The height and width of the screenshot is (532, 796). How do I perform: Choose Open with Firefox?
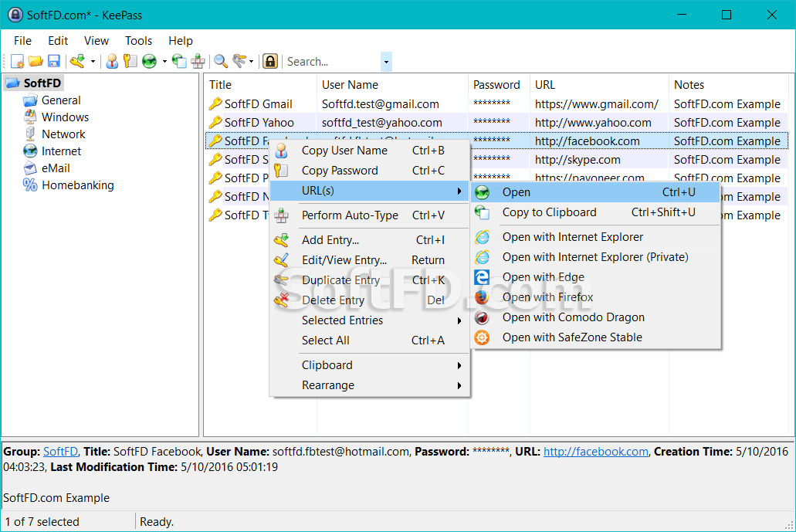(596, 297)
